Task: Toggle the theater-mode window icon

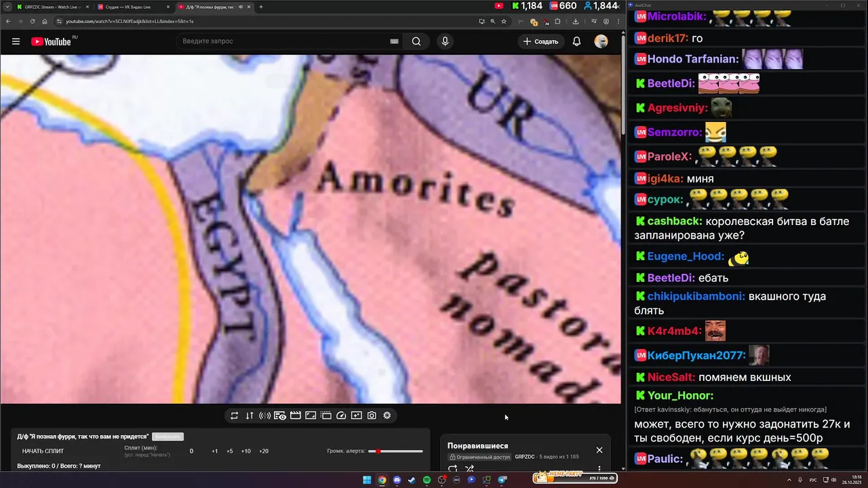Action: point(326,415)
